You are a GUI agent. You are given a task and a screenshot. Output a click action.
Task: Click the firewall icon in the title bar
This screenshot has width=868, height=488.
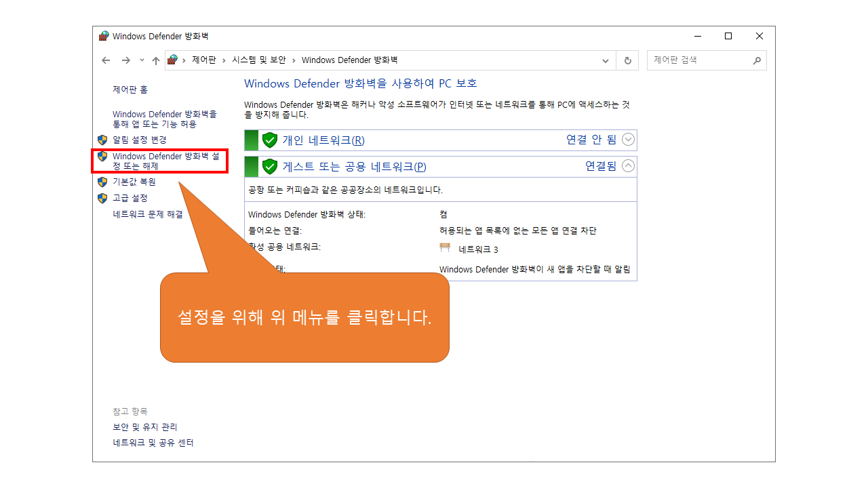tap(104, 36)
